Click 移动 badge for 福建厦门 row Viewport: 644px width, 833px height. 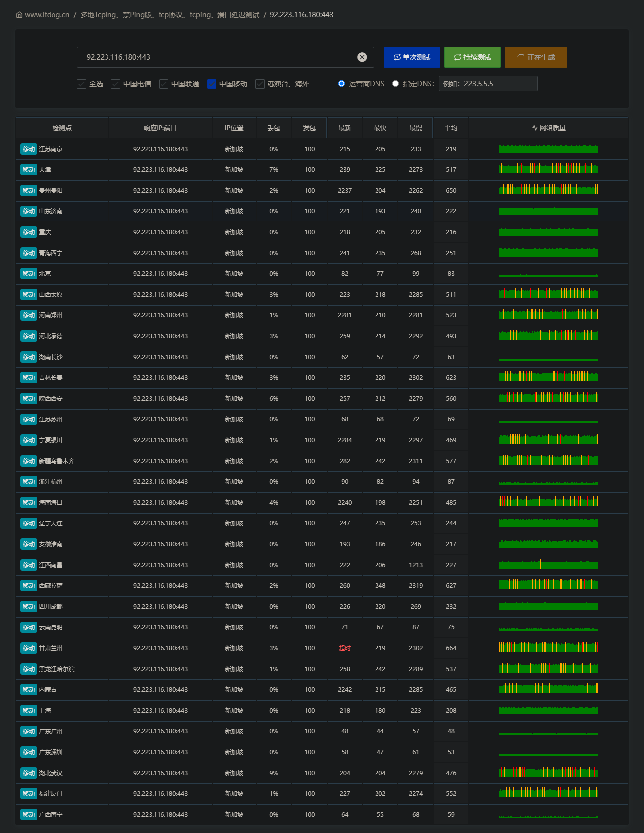click(29, 794)
